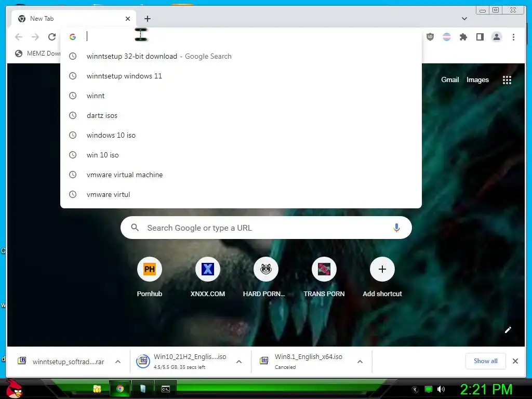This screenshot has width=532, height=399.
Task: Open the MEMZ Download bookmark
Action: pos(37,54)
